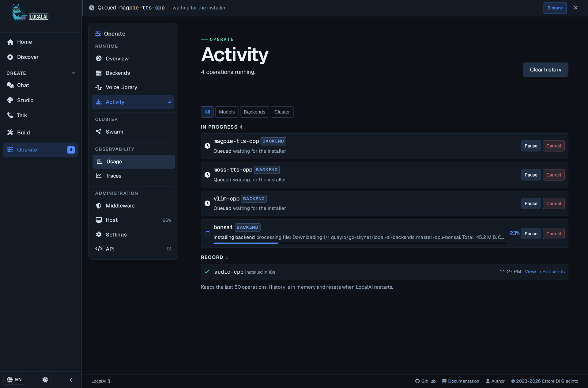Click the globe language icon
This screenshot has width=588, height=388.
10,380
